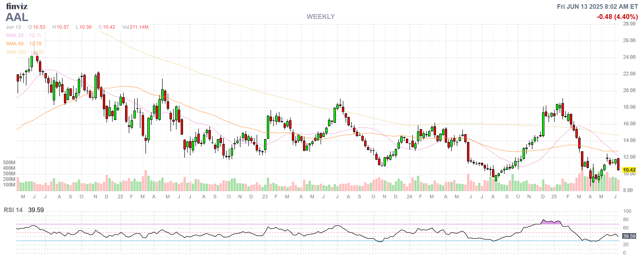
Task: Click the 500M volume axis label
Action: [9, 162]
